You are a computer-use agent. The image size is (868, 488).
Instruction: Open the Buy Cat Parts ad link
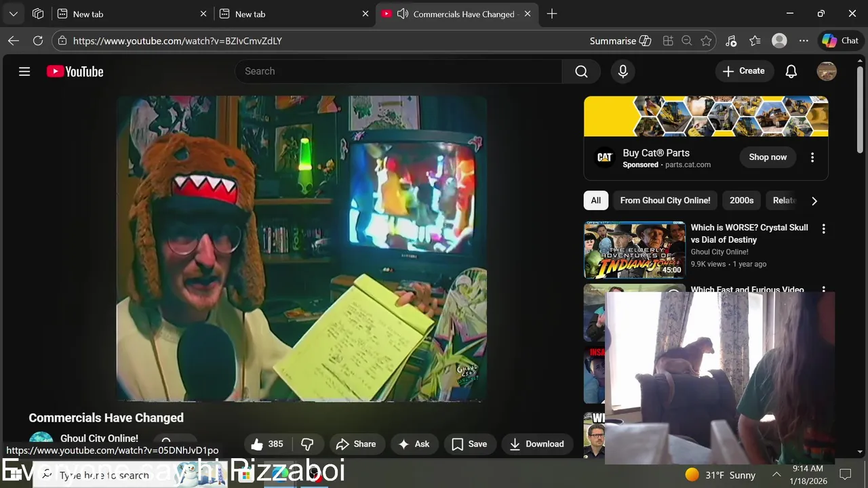click(x=656, y=153)
